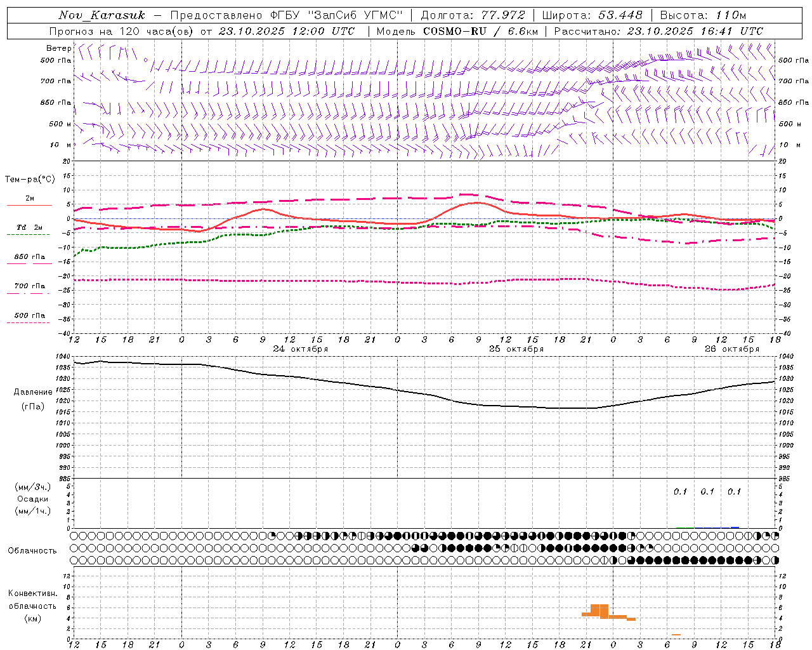
Task: Select the text Предоставлено ФГБУ "ЗапСиб УГМС"
Action: coord(287,15)
